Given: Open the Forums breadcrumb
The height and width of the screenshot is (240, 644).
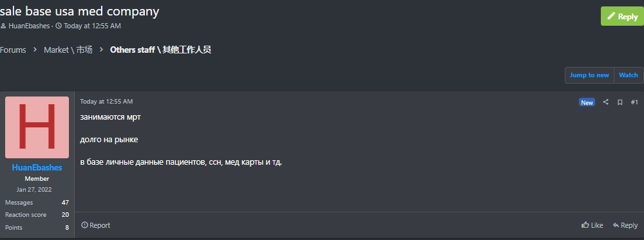Looking at the screenshot, I should 13,50.
